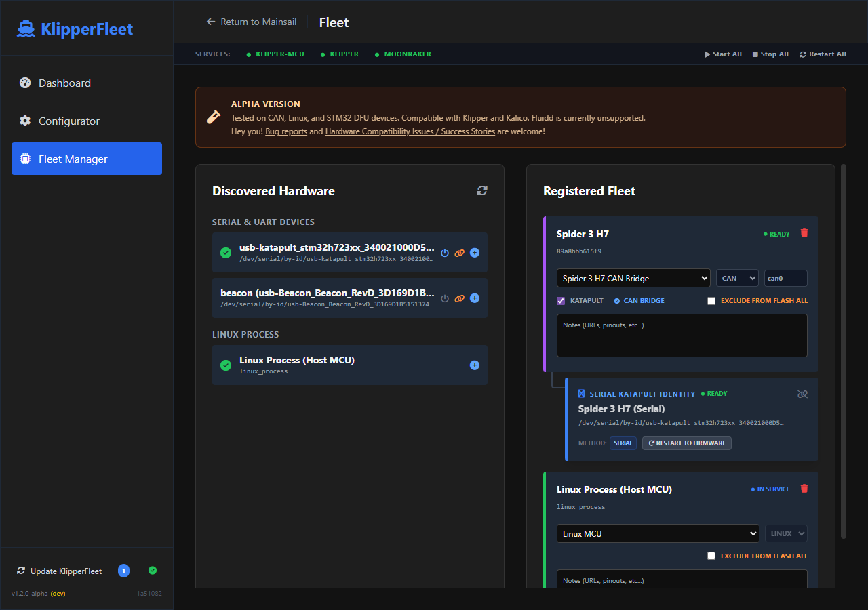868x610 pixels.
Task: Click the usb-katapult_stm32h723xx device name
Action: pyautogui.click(x=337, y=247)
